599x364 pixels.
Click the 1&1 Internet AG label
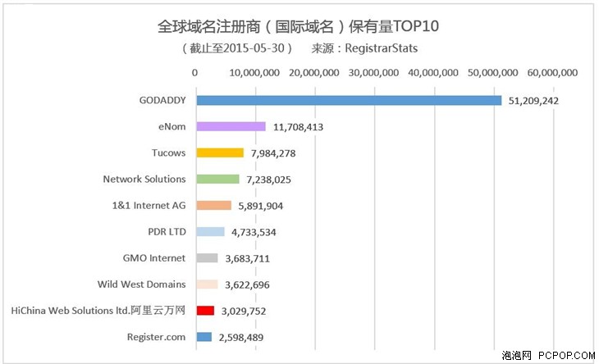coord(149,205)
